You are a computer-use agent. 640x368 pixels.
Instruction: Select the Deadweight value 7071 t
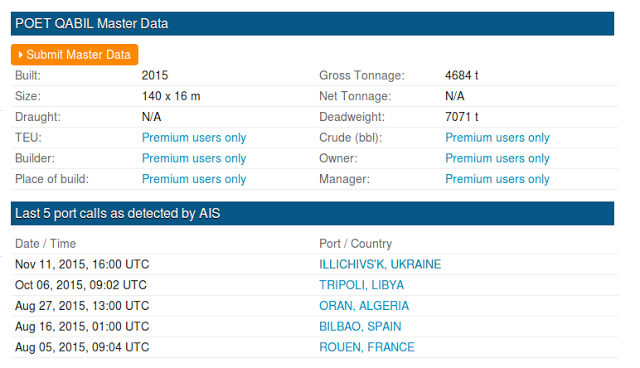point(462,117)
